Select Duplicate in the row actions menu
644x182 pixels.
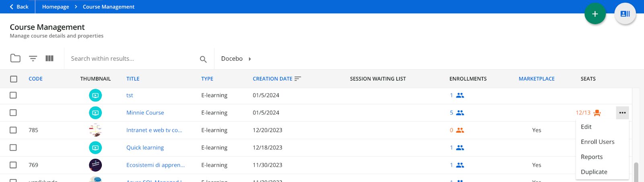[x=594, y=172]
